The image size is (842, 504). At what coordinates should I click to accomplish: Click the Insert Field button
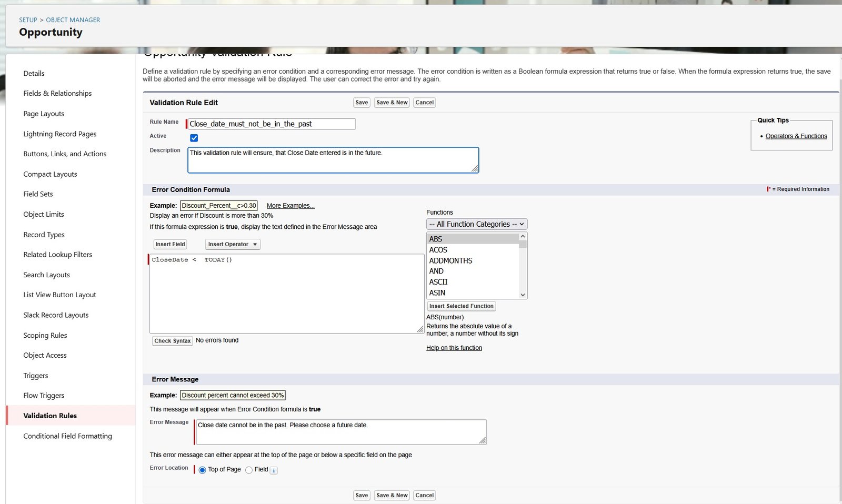pyautogui.click(x=169, y=244)
